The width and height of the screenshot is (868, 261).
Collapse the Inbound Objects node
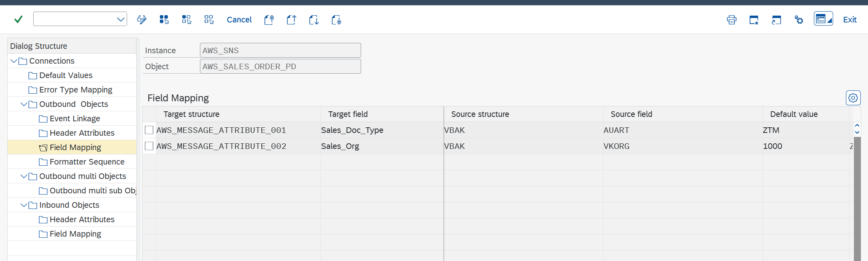[x=24, y=205]
